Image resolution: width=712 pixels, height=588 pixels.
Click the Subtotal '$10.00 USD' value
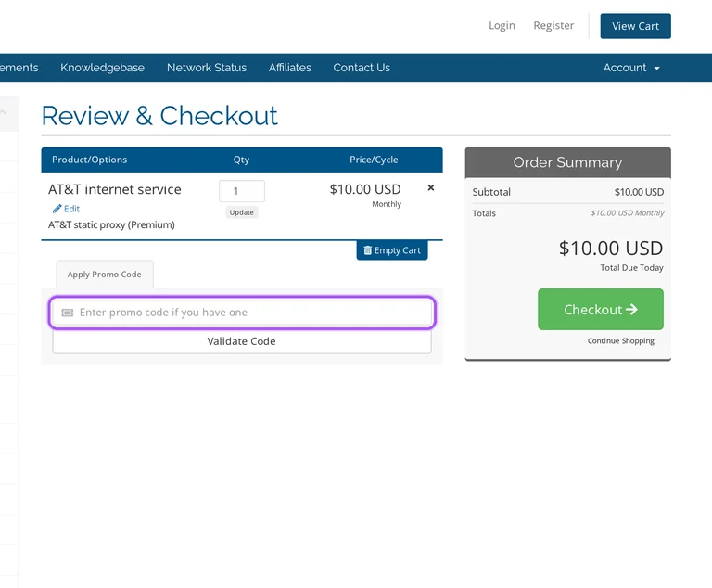tap(639, 192)
